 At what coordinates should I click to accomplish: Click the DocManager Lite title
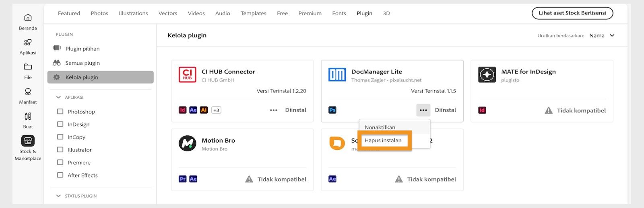pos(377,71)
